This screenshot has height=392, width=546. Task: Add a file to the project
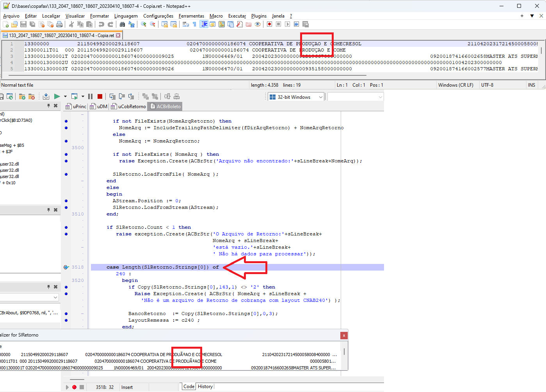click(x=22, y=96)
